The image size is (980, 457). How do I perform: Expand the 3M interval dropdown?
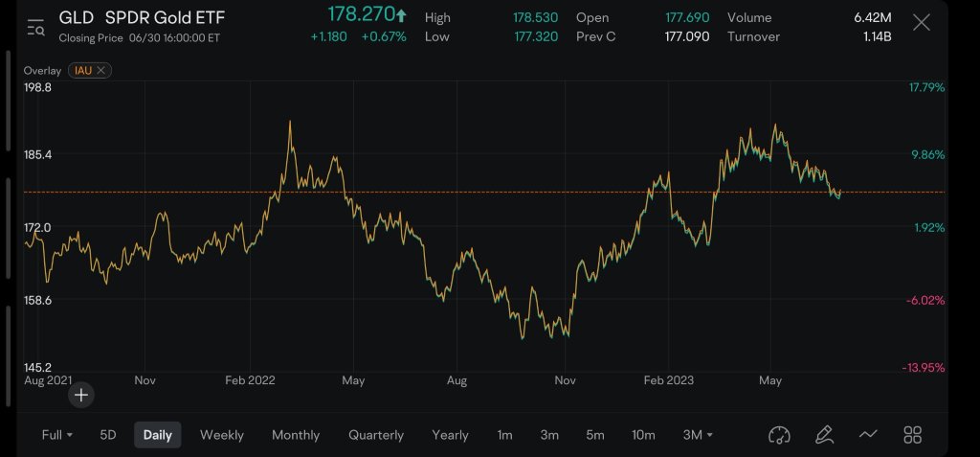[698, 434]
